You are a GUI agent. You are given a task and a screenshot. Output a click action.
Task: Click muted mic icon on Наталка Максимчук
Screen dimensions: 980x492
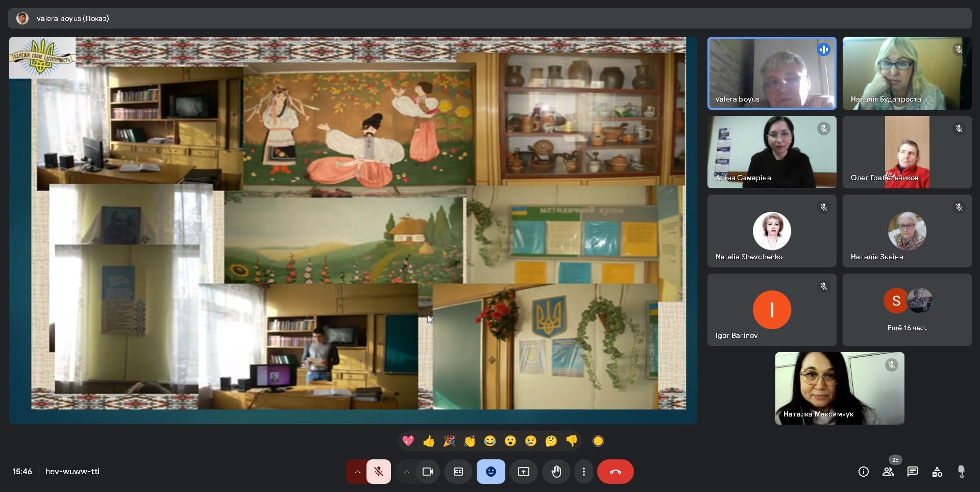coord(891,365)
